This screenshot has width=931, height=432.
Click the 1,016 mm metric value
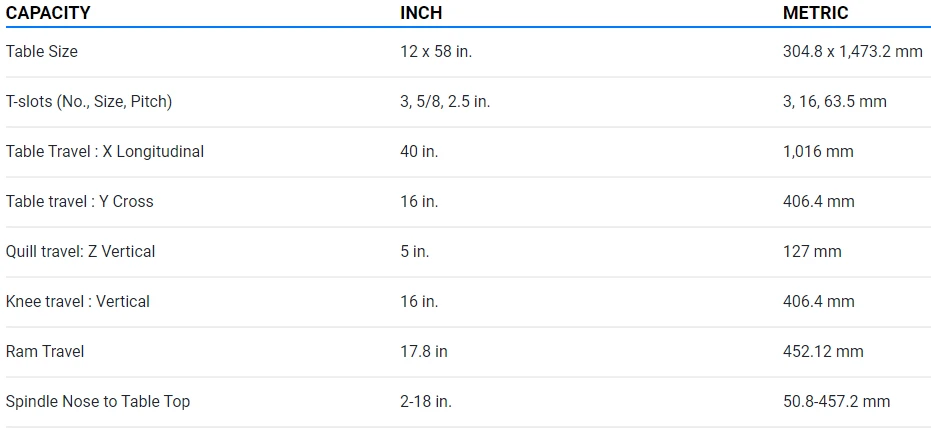pyautogui.click(x=818, y=151)
